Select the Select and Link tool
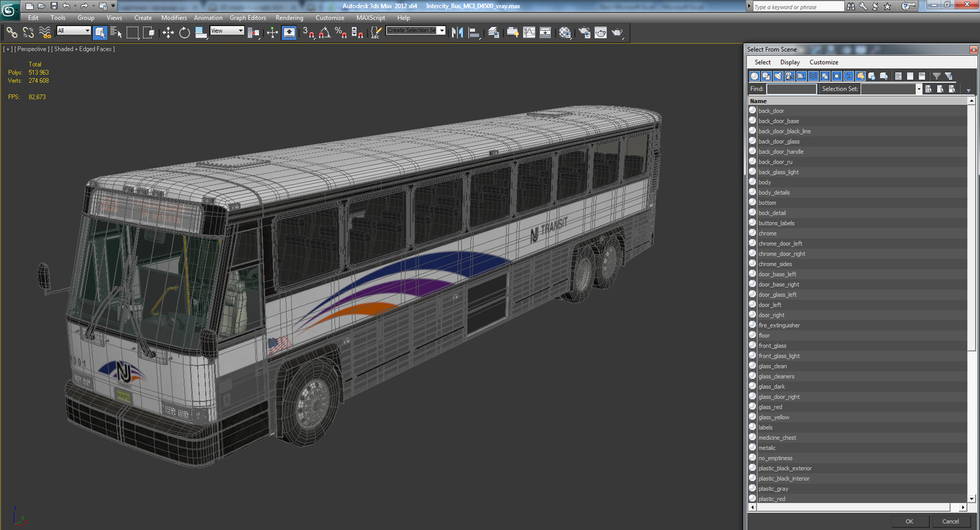This screenshot has width=980, height=530. pos(12,32)
